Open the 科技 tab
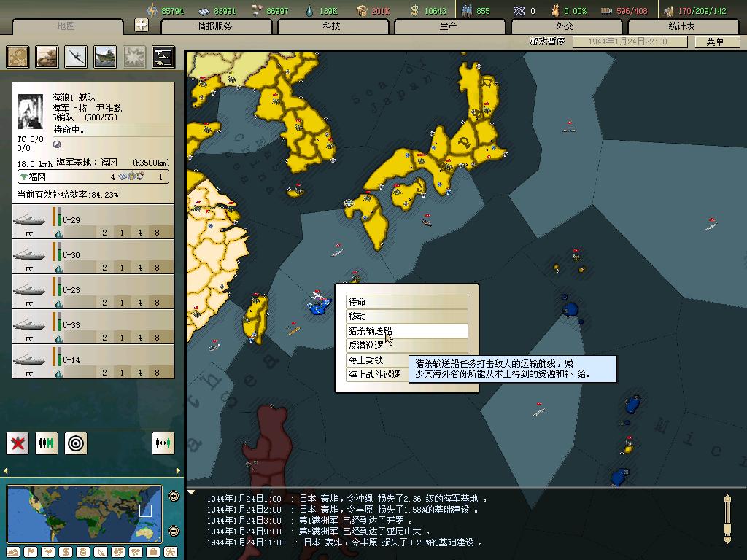 (332, 26)
